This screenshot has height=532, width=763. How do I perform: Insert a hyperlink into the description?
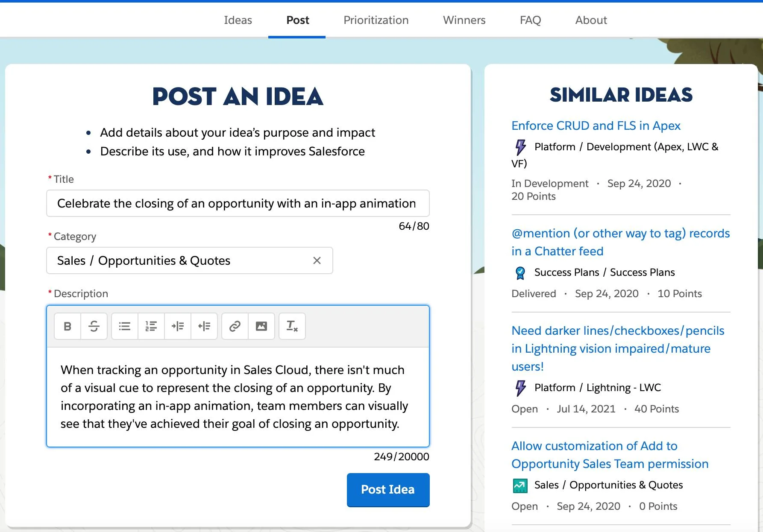(x=235, y=326)
